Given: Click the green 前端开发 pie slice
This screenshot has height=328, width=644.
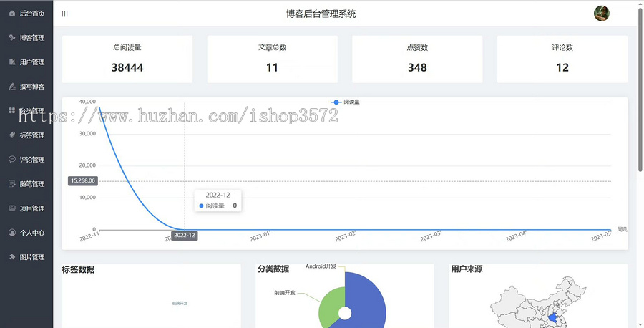Looking at the screenshot, I should point(331,304).
